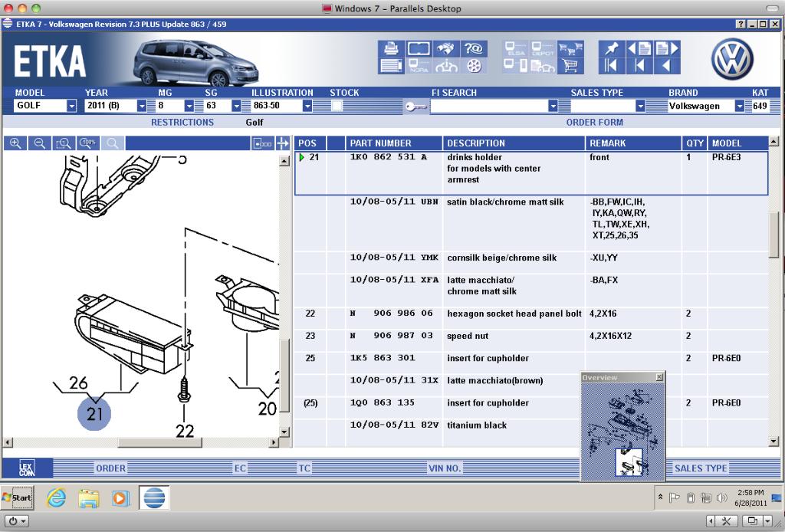Image resolution: width=785 pixels, height=532 pixels.
Task: Open the DEPOT link icon
Action: (543, 48)
